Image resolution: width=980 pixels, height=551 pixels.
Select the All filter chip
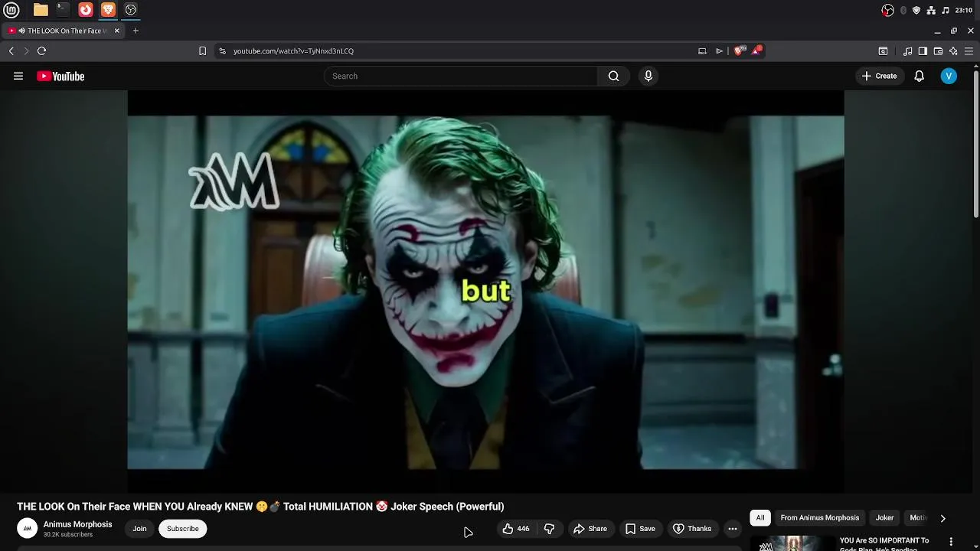760,518
